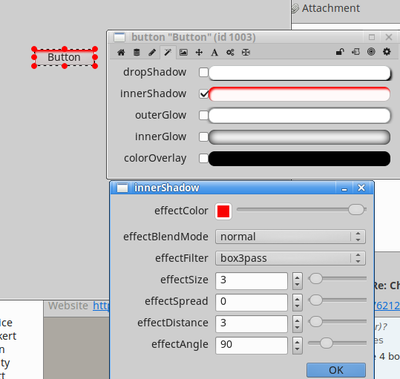Open the home basic properties tab icon

(121, 52)
